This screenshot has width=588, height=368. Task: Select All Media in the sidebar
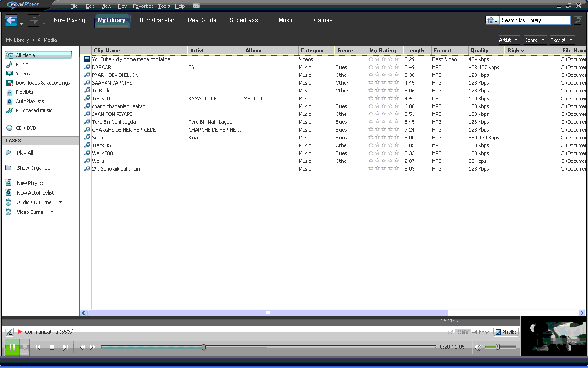38,55
